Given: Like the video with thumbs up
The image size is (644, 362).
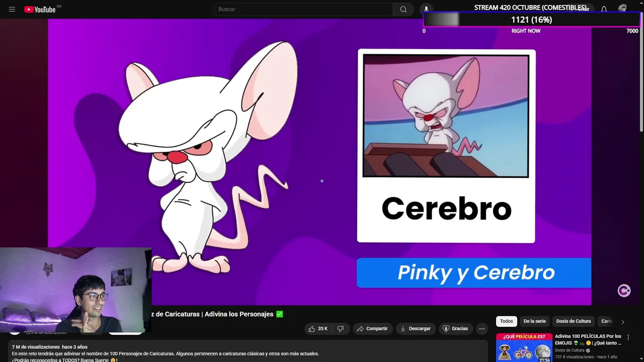Looking at the screenshot, I should [x=318, y=328].
